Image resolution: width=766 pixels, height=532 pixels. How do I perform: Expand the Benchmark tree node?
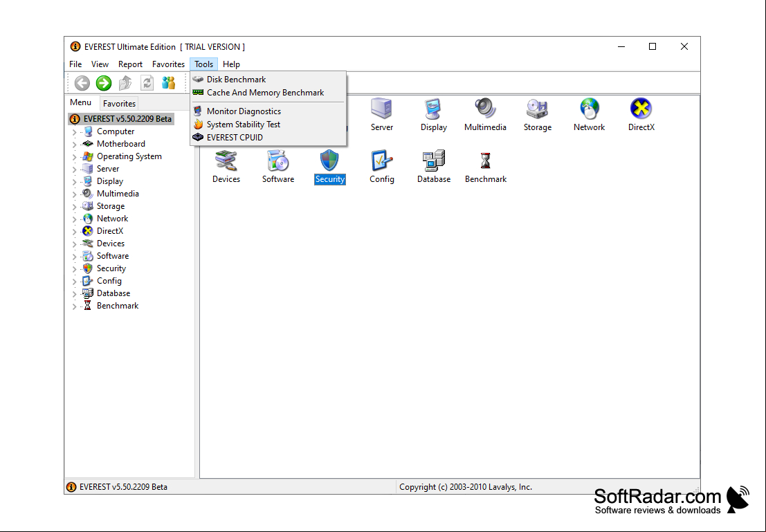pos(74,306)
